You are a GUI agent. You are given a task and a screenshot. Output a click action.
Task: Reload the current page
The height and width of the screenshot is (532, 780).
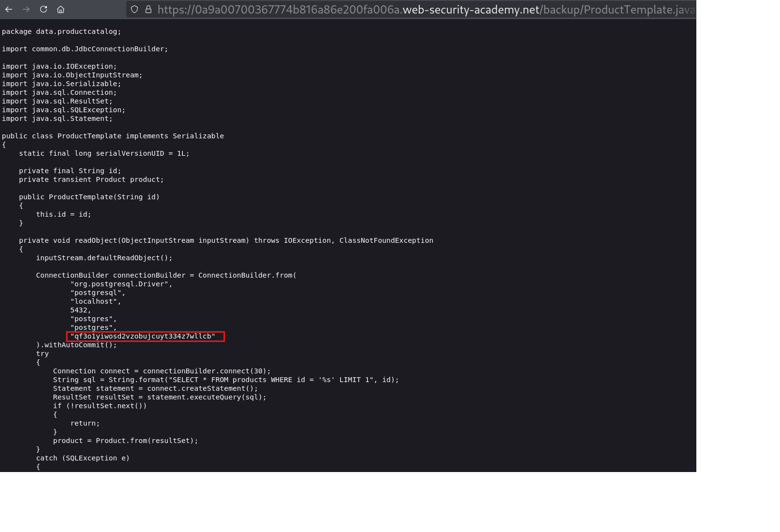click(x=44, y=9)
